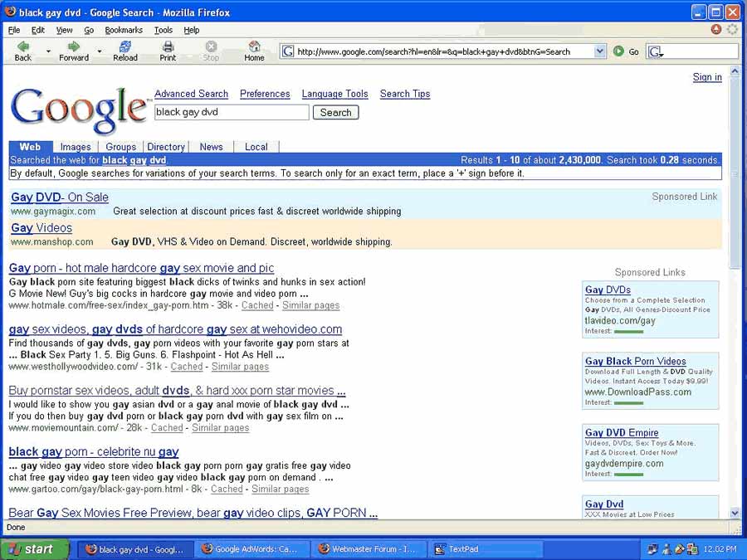Open Similar pages for gartoo.com result
747x560 pixels.
(281, 489)
